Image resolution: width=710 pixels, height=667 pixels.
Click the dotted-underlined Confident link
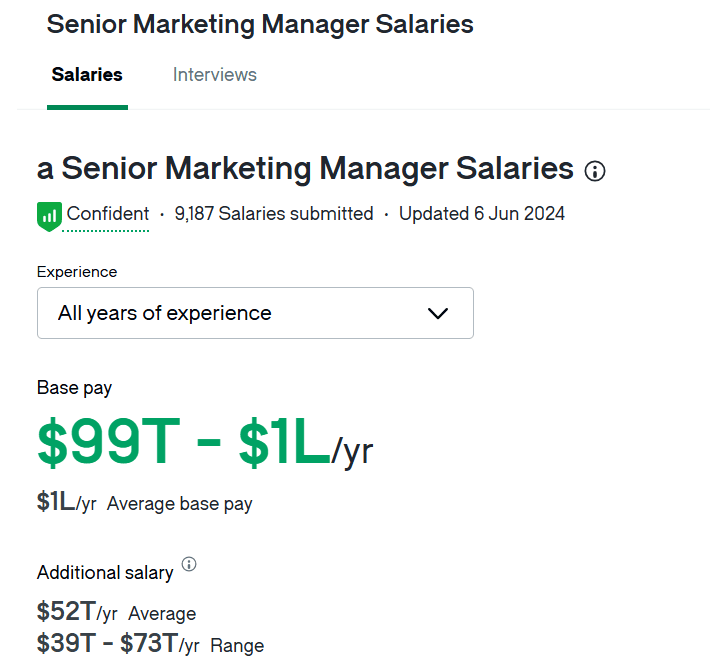(x=108, y=214)
